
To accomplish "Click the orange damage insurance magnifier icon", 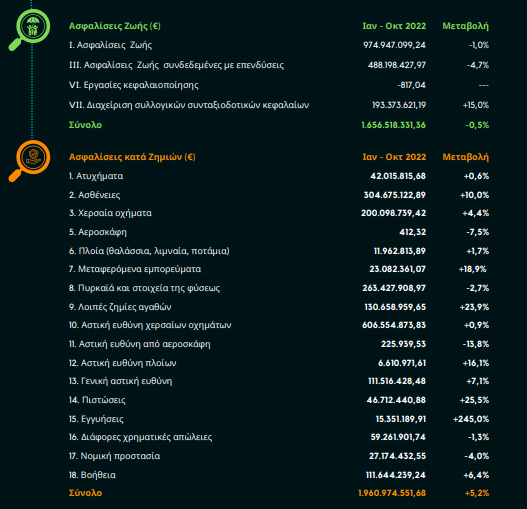I will [30, 161].
